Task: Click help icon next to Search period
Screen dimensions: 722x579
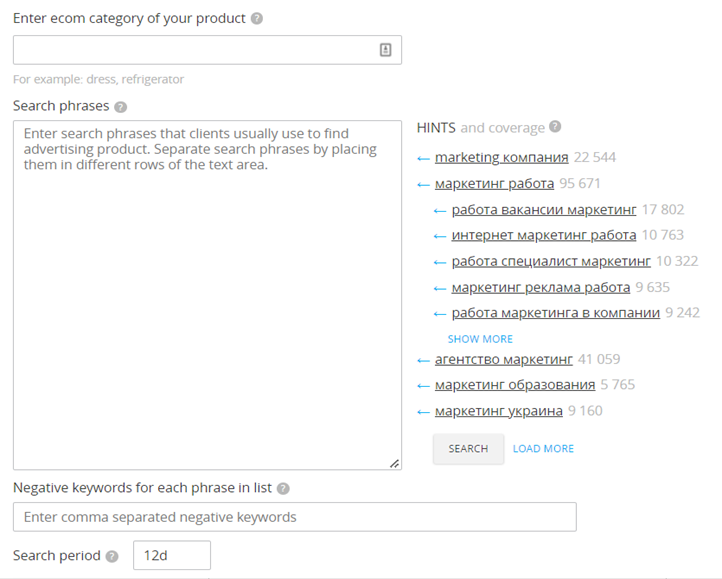Action: [x=112, y=556]
